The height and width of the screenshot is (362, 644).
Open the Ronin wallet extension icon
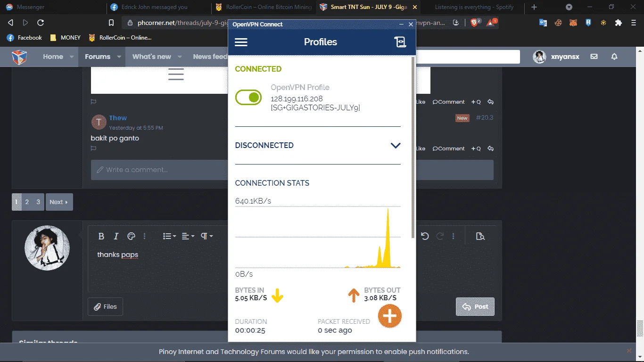(588, 23)
